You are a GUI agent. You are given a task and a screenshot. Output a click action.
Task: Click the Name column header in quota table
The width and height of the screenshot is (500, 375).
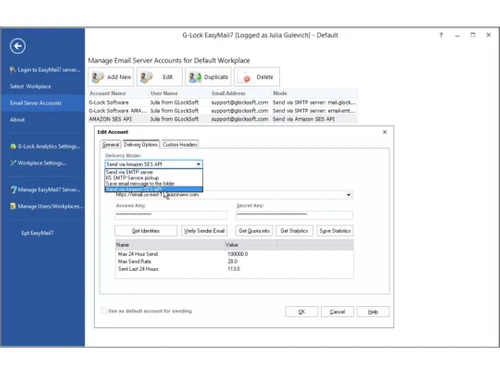pyautogui.click(x=170, y=245)
